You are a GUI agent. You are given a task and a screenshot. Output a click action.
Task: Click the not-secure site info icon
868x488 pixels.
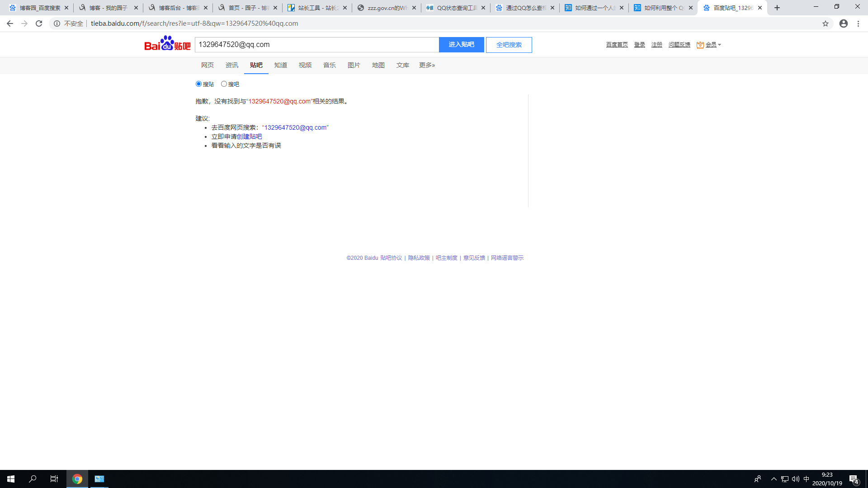coord(57,23)
